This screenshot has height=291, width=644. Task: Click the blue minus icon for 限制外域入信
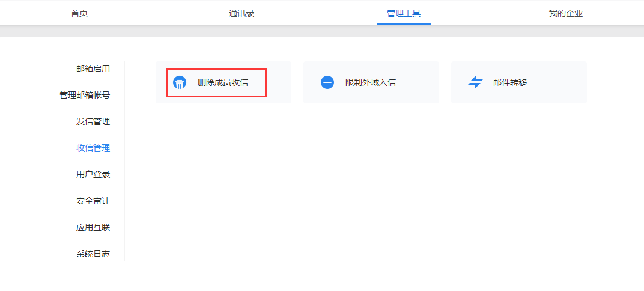point(327,83)
